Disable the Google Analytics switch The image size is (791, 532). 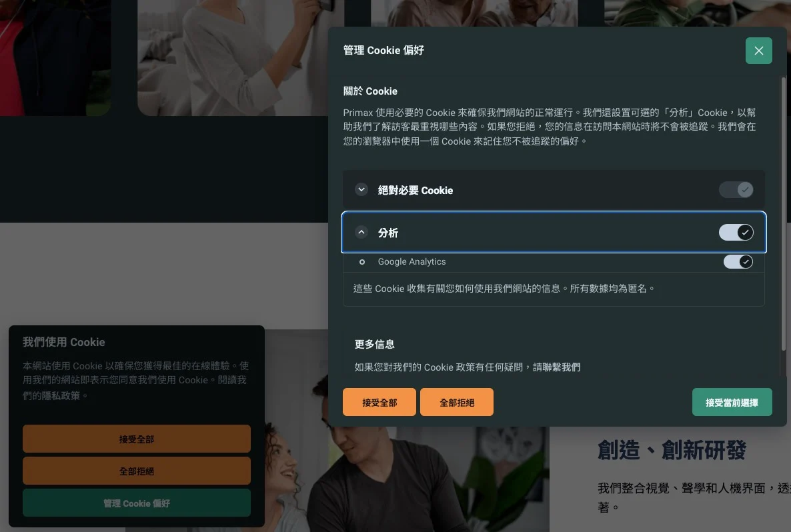[738, 262]
